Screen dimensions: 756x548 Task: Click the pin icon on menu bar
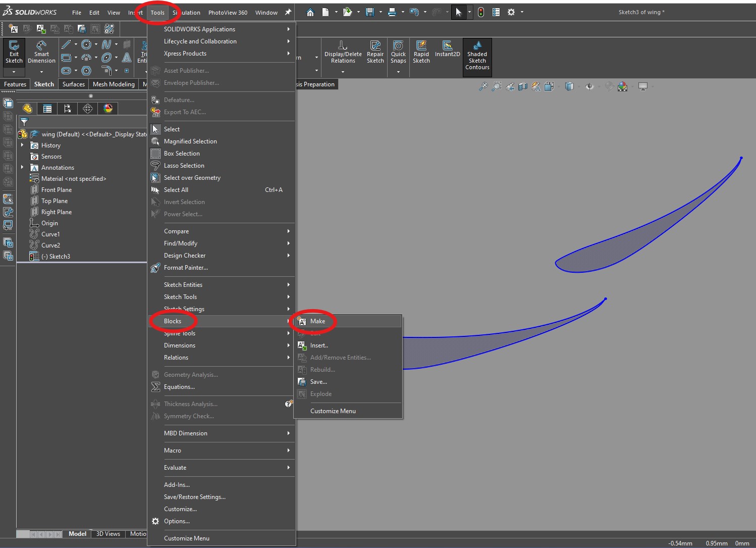click(288, 12)
